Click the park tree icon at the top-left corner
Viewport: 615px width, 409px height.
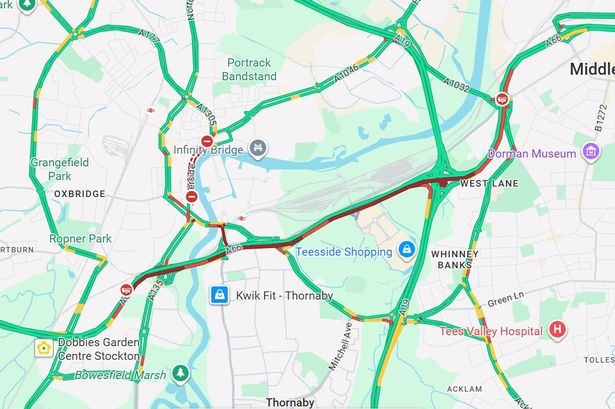(x=27, y=5)
